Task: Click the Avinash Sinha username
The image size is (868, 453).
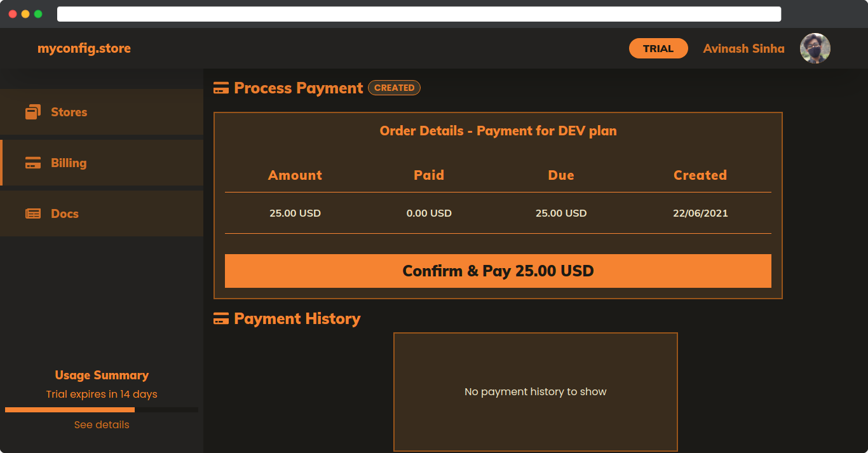Action: point(743,48)
